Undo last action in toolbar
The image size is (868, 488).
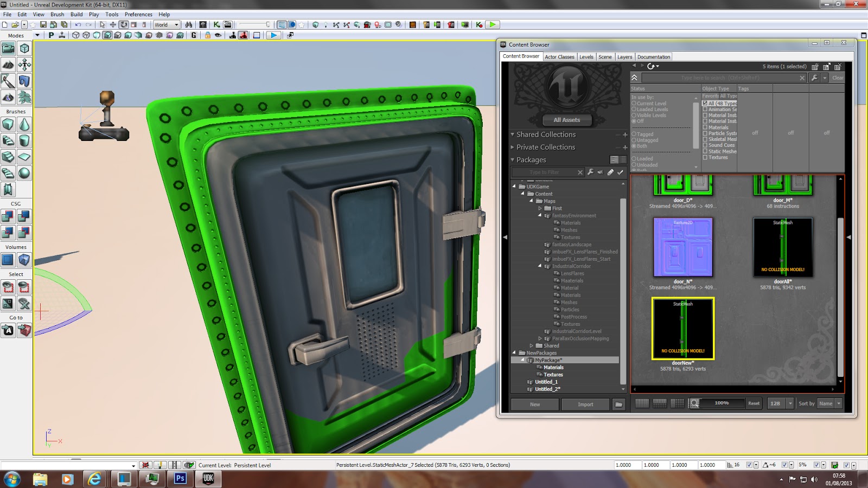(x=78, y=24)
